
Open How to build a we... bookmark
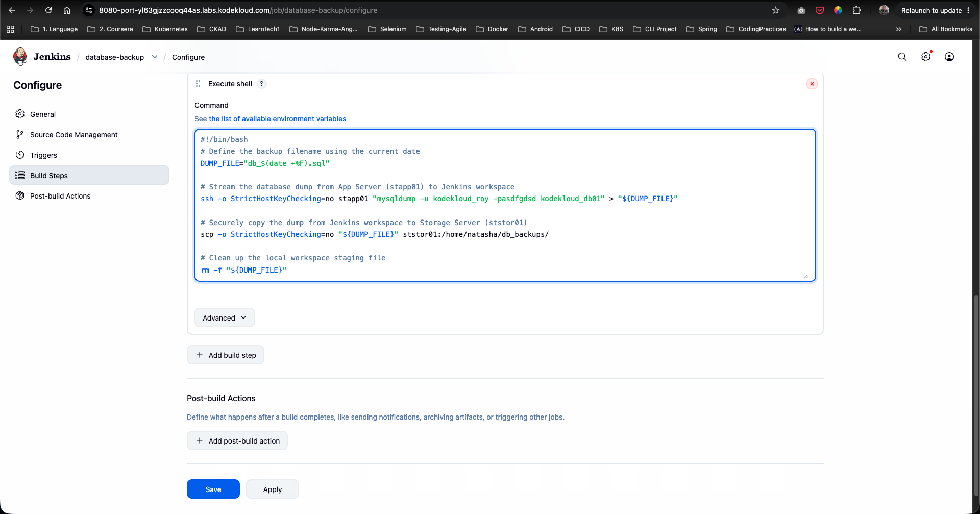click(828, 29)
